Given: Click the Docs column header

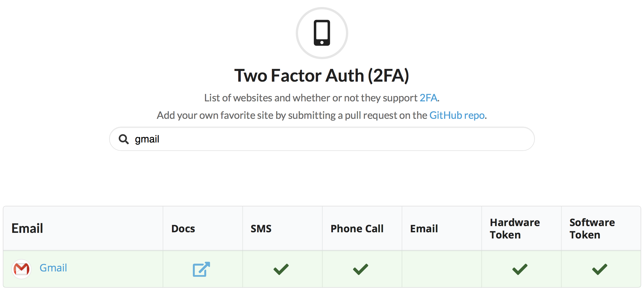Looking at the screenshot, I should [x=183, y=229].
